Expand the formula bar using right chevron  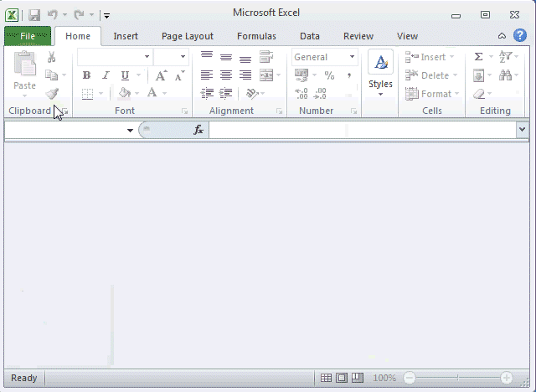522,130
